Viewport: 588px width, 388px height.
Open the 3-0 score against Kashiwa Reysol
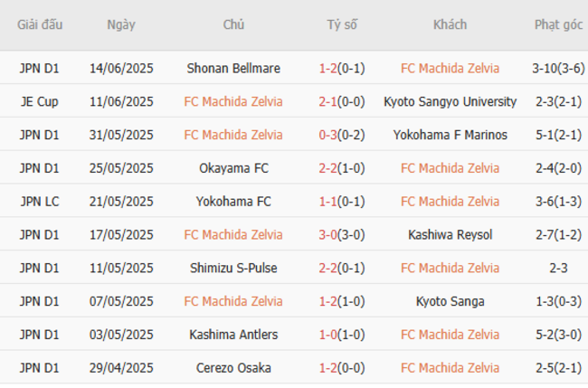click(x=327, y=235)
